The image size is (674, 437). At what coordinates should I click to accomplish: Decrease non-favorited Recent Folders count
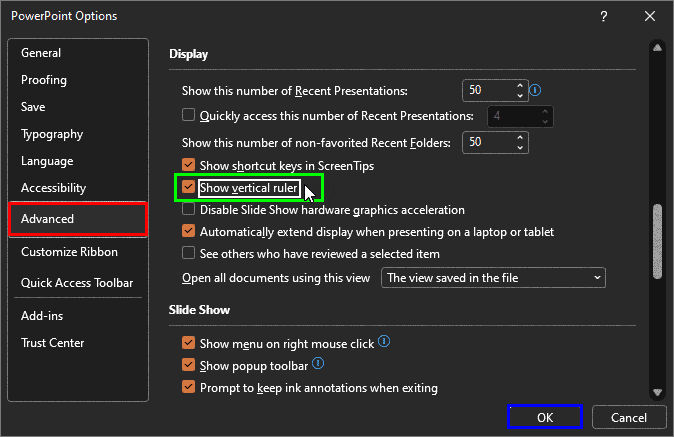click(520, 147)
